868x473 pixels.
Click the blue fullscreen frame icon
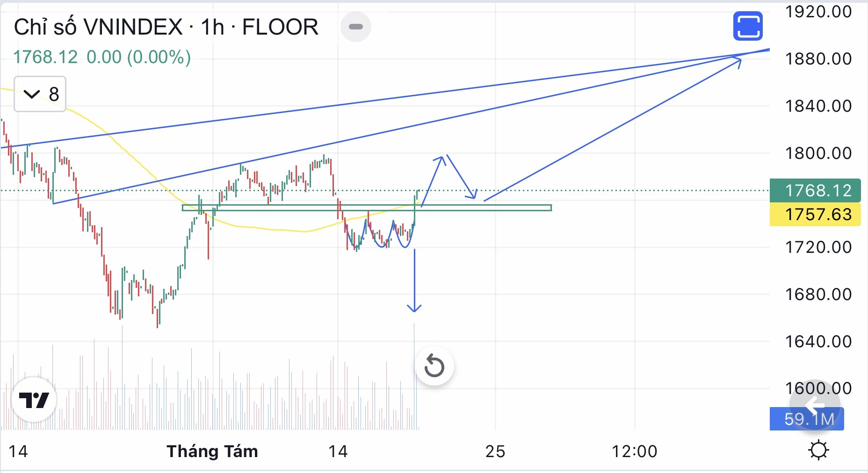point(748,26)
